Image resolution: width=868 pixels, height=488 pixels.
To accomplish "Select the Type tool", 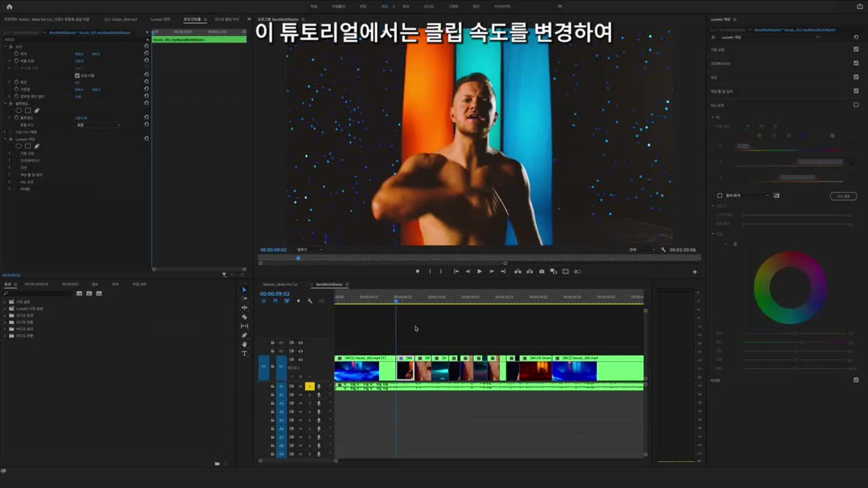I will 244,354.
